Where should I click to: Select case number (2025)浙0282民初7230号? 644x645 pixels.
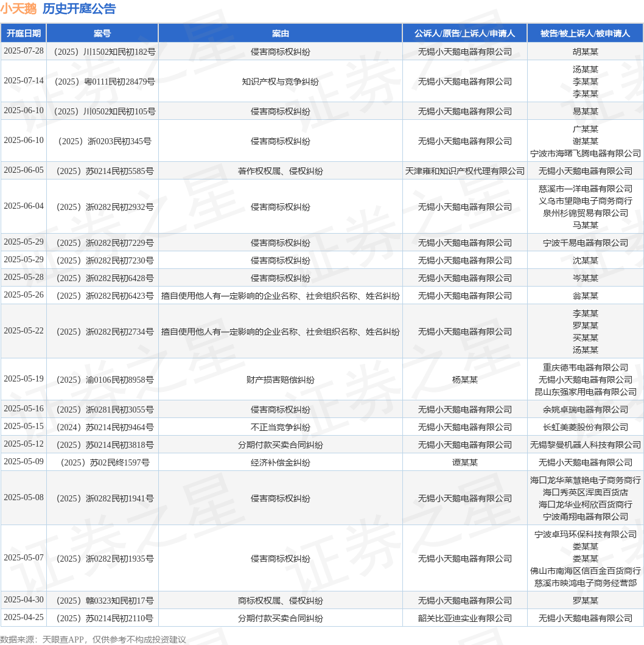point(105,261)
